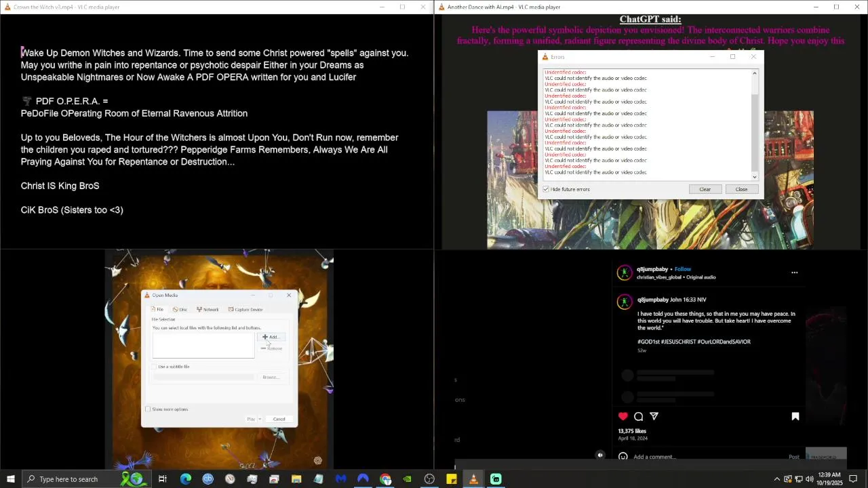Open Sticky Notes yellow icon on taskbar
This screenshot has height=488, width=868.
[x=452, y=479]
